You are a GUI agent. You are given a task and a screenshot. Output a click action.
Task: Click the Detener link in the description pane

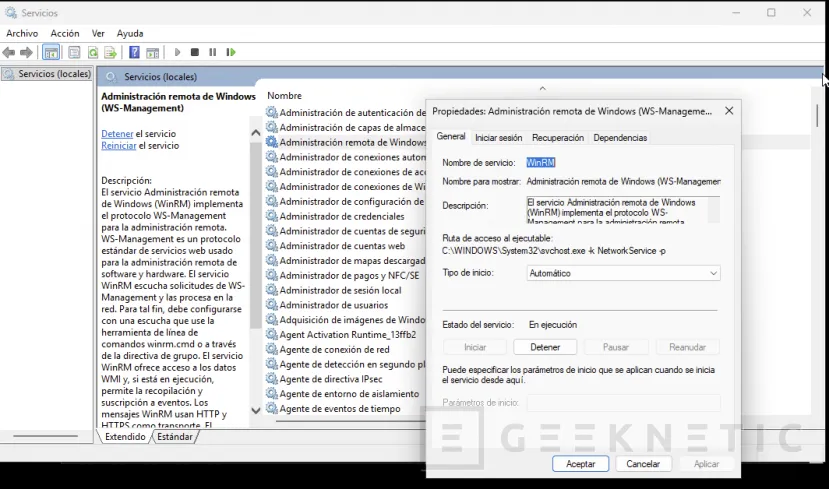click(117, 134)
